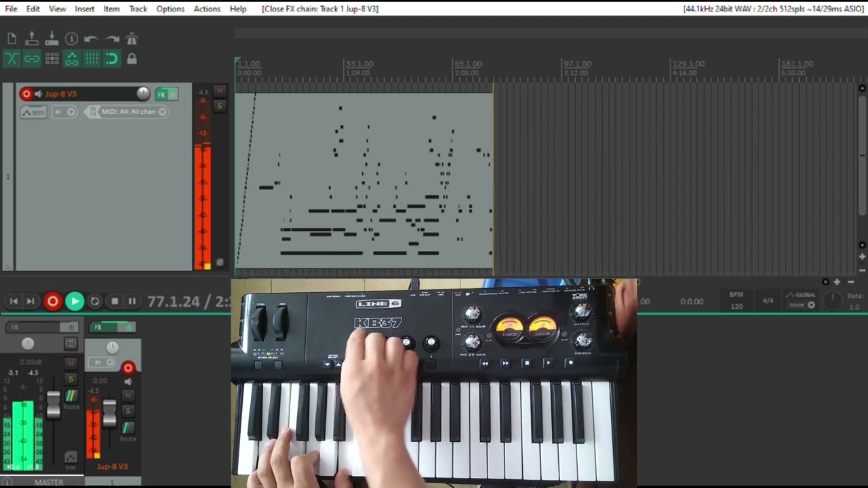868x488 pixels.
Task: Click the input FX icon on track
Action: pyautogui.click(x=92, y=112)
